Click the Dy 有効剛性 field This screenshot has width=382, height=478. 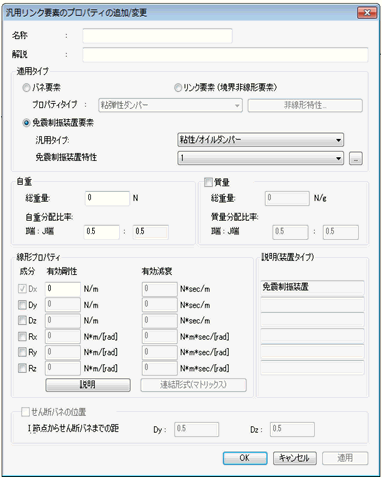click(x=63, y=305)
